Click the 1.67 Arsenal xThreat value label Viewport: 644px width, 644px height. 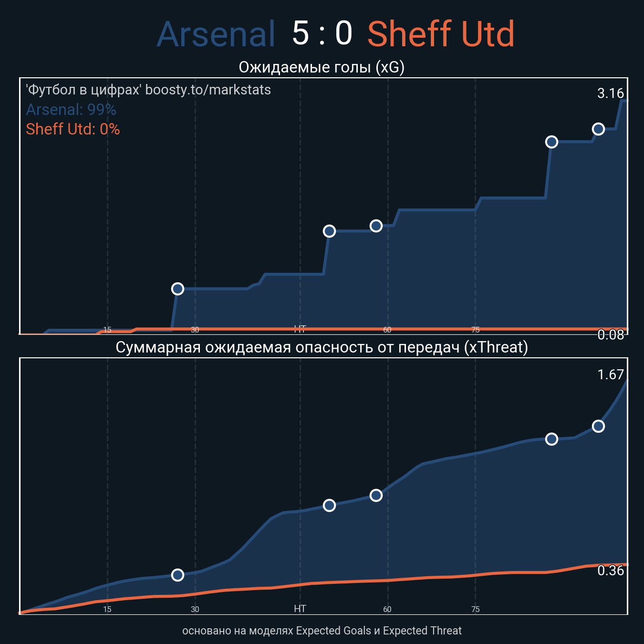coord(611,374)
